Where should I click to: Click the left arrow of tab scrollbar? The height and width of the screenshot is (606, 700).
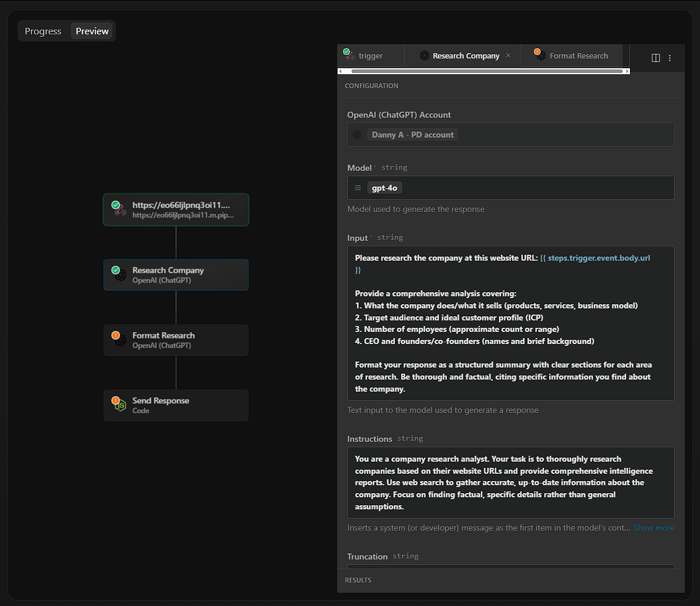click(341, 71)
